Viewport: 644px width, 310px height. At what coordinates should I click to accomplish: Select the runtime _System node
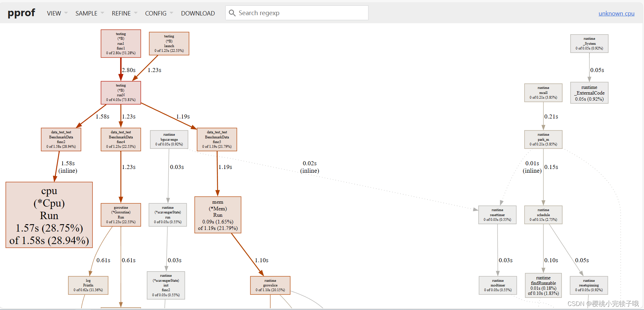coord(589,43)
